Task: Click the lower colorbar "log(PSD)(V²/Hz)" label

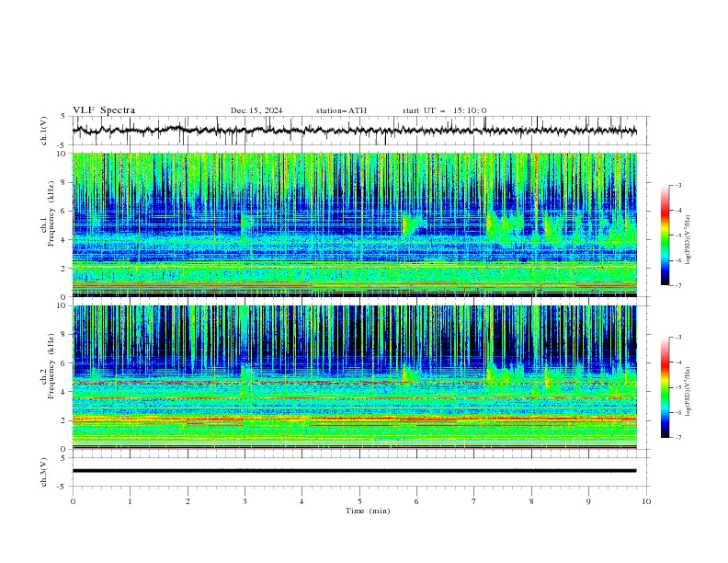Action: tap(688, 392)
